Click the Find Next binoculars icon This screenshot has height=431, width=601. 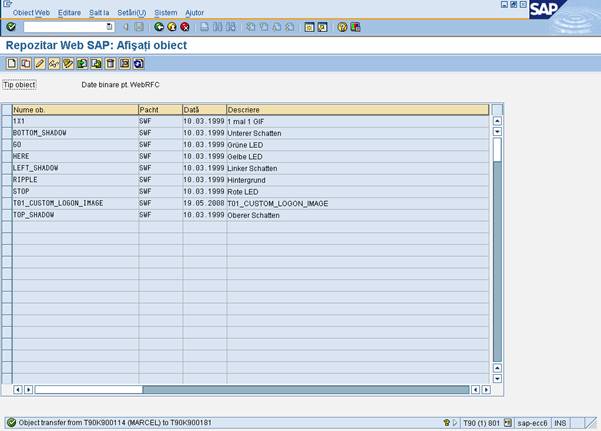tap(230, 27)
